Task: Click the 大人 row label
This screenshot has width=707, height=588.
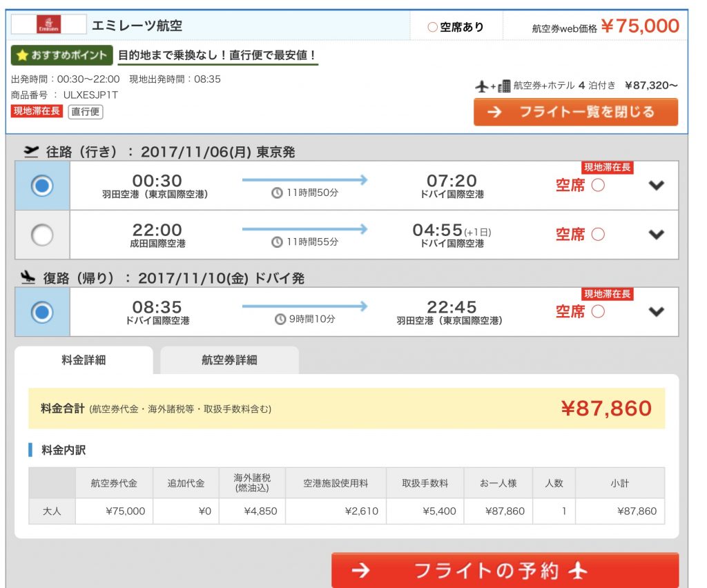Action: [52, 511]
